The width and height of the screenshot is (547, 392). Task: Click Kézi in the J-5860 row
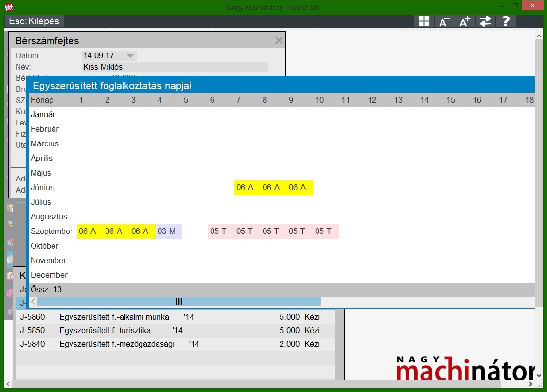tap(312, 317)
